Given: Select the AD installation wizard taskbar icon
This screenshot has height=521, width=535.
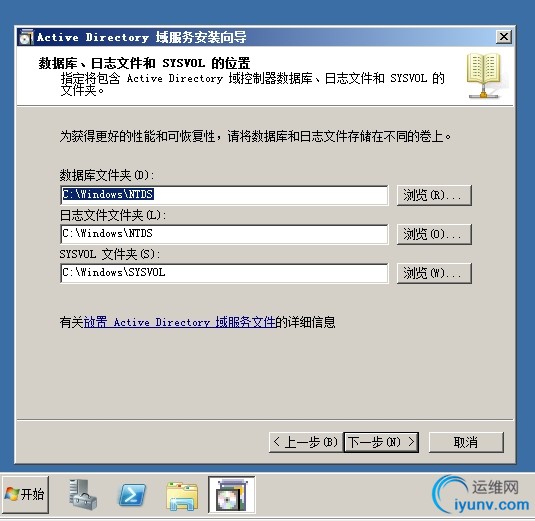Looking at the screenshot, I should (x=232, y=495).
